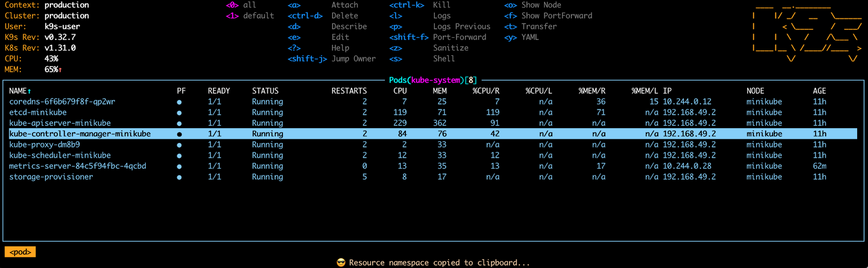Click the sunglasses emoji in status message
868x268 pixels.
pyautogui.click(x=341, y=263)
